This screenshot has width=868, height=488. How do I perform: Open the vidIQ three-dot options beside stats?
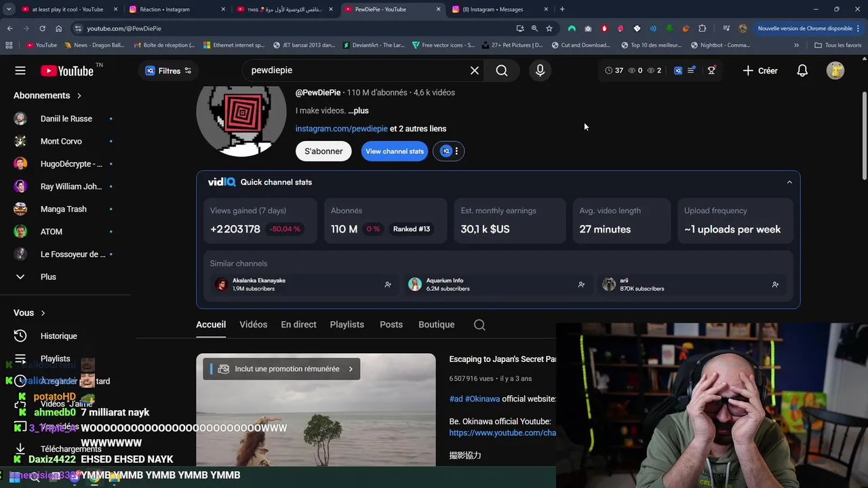(x=456, y=151)
